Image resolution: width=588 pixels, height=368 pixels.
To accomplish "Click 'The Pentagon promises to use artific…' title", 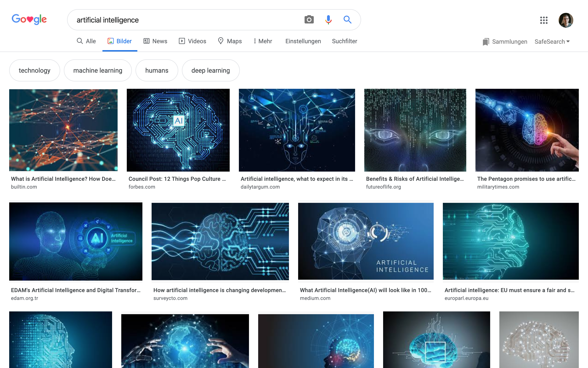I will [526, 179].
